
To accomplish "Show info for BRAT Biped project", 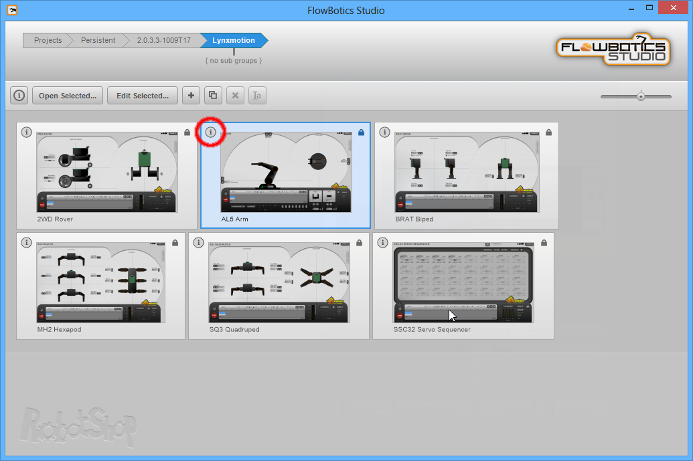I will point(385,132).
